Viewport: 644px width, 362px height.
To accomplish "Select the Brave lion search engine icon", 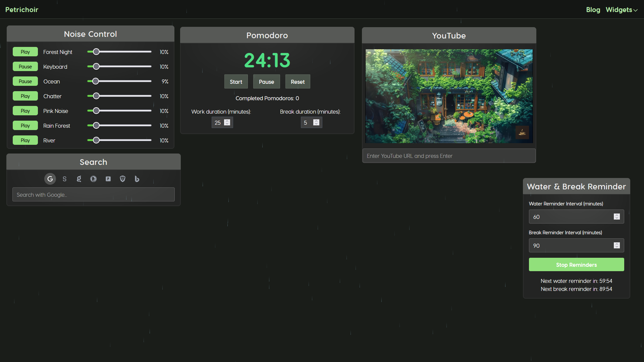I will [122, 179].
